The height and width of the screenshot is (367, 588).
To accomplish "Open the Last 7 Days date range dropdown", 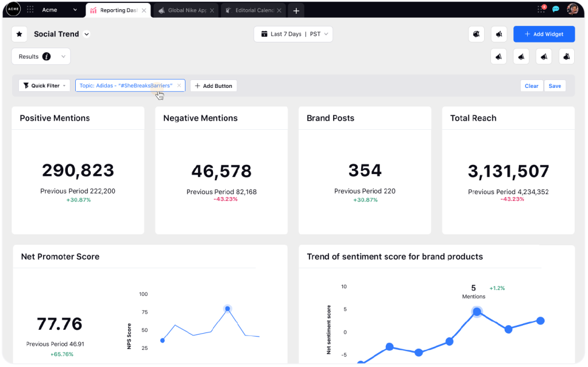I will (293, 34).
